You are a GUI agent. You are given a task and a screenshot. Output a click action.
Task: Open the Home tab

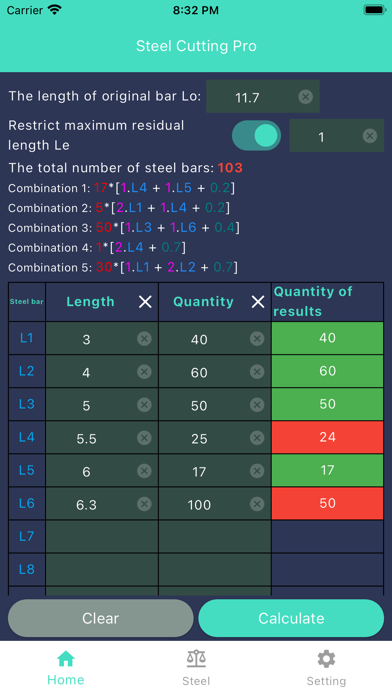pyautogui.click(x=66, y=668)
